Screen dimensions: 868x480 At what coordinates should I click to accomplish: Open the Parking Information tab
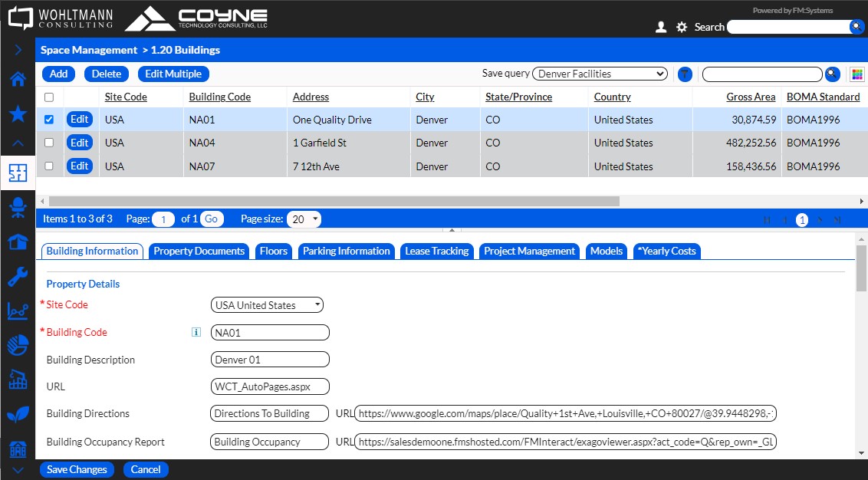click(x=346, y=252)
